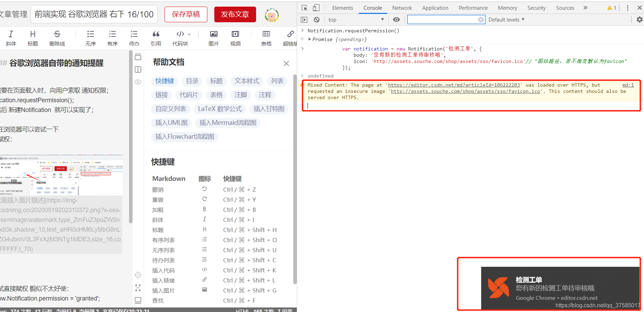Open DevTools inspect element picker
The image size is (644, 312).
[304, 8]
